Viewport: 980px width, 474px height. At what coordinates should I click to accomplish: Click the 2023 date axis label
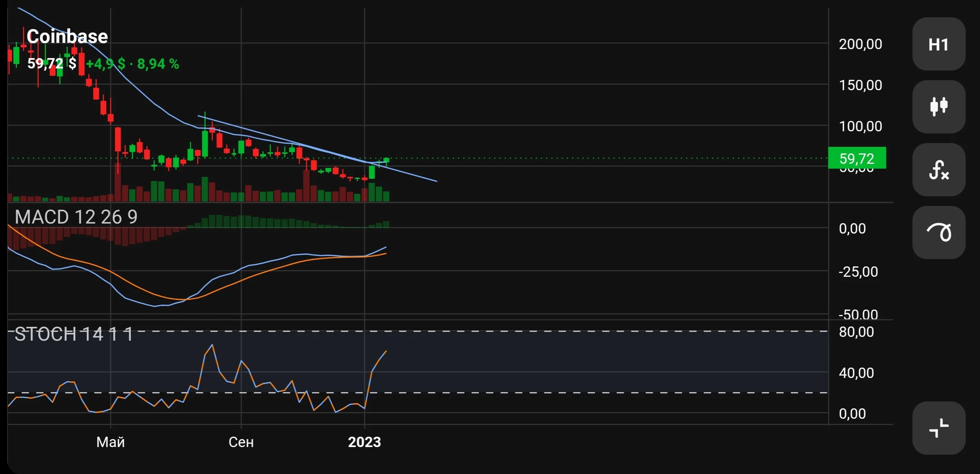364,442
